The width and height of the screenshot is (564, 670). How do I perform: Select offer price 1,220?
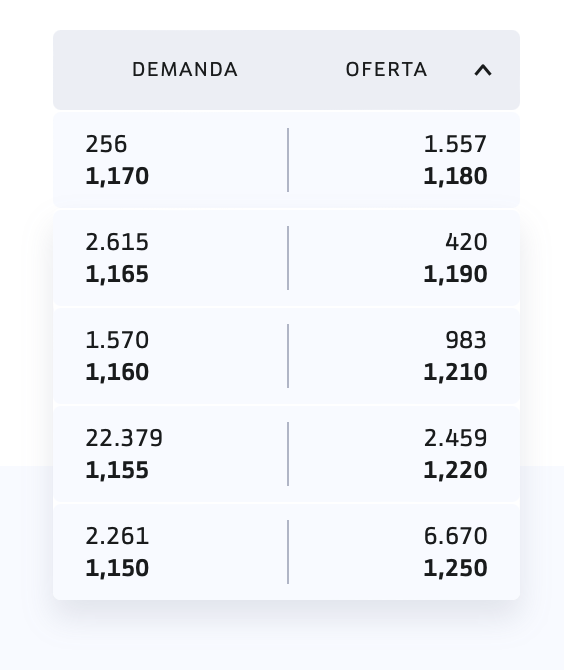pos(455,470)
